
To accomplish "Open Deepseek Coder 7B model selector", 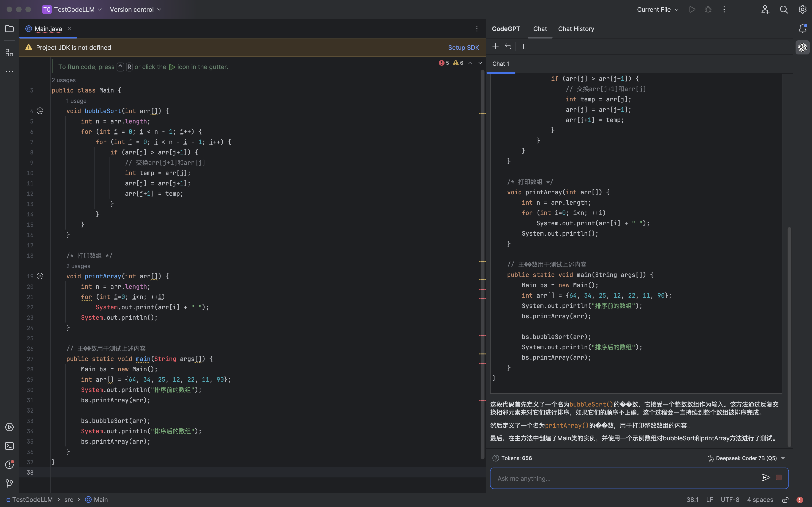I will [x=746, y=458].
